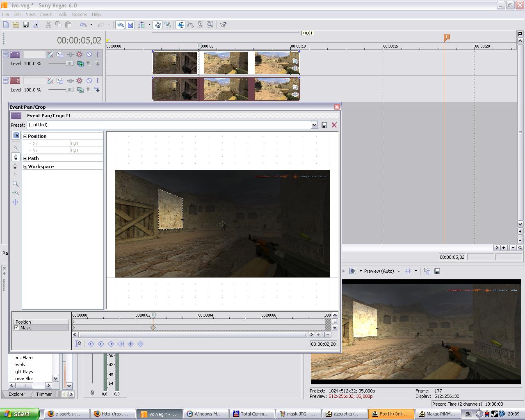Expand the Workspace property group
This screenshot has height=420, width=525.
pos(25,167)
